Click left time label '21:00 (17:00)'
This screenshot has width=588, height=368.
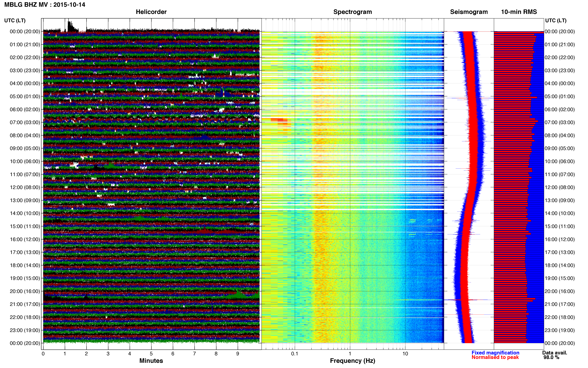(x=25, y=304)
